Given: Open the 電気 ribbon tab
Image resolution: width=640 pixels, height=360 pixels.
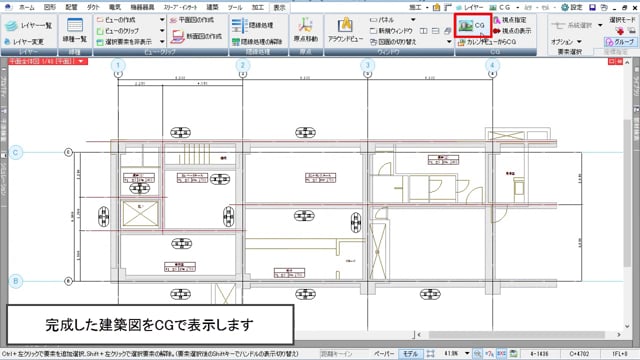Looking at the screenshot, I should point(115,7).
